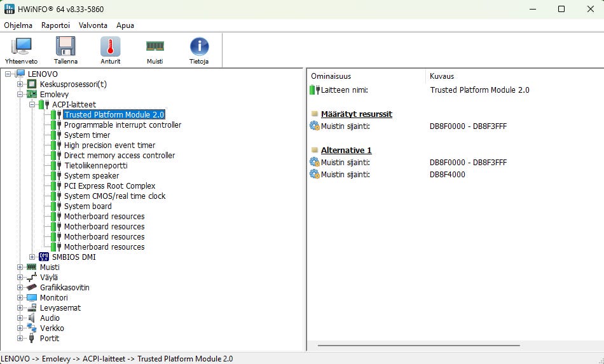Expand the Keskusprosessori(t) node
This screenshot has width=604, height=364.
[x=20, y=84]
